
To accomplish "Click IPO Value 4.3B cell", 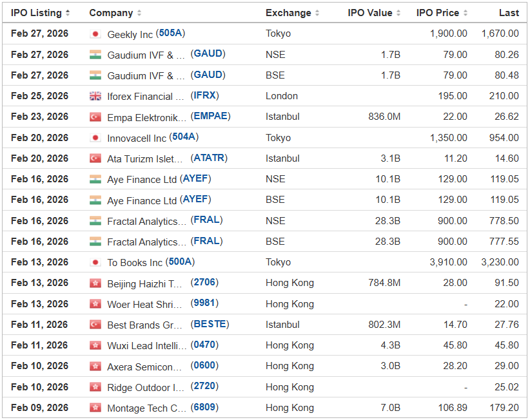I will (390, 345).
